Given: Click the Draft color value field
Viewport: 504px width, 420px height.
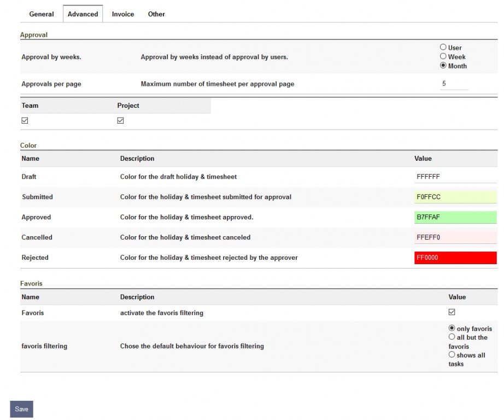Looking at the screenshot, I should 455,177.
